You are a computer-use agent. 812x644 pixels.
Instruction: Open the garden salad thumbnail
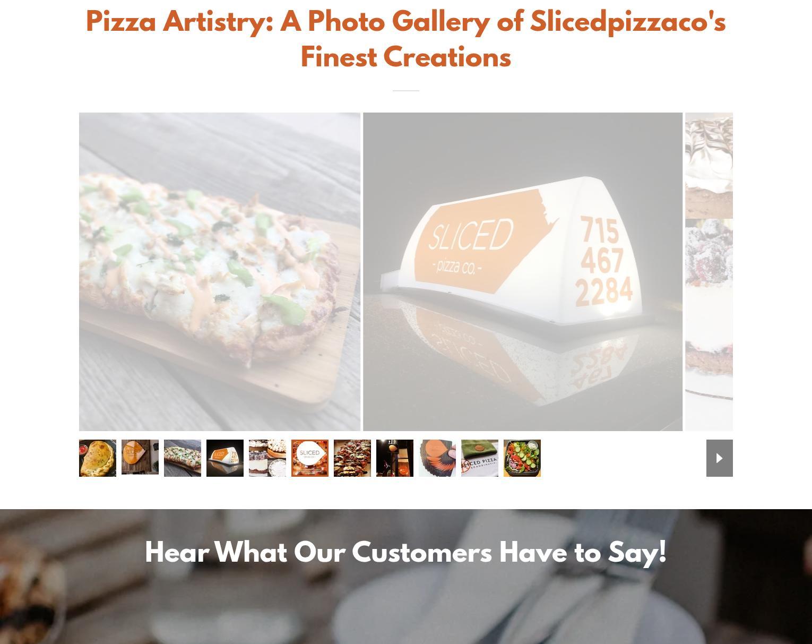tap(522, 458)
